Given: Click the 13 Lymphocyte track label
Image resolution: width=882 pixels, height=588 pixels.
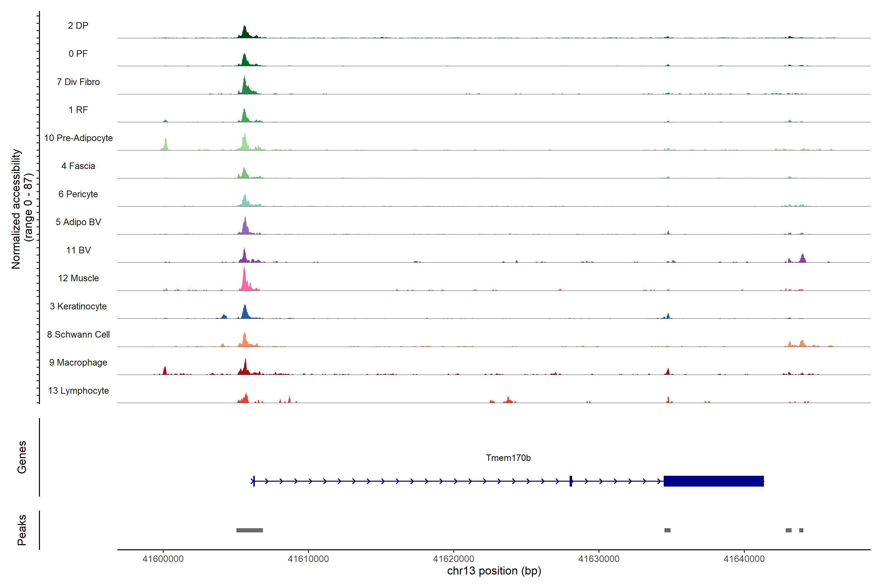Looking at the screenshot, I should point(78,390).
